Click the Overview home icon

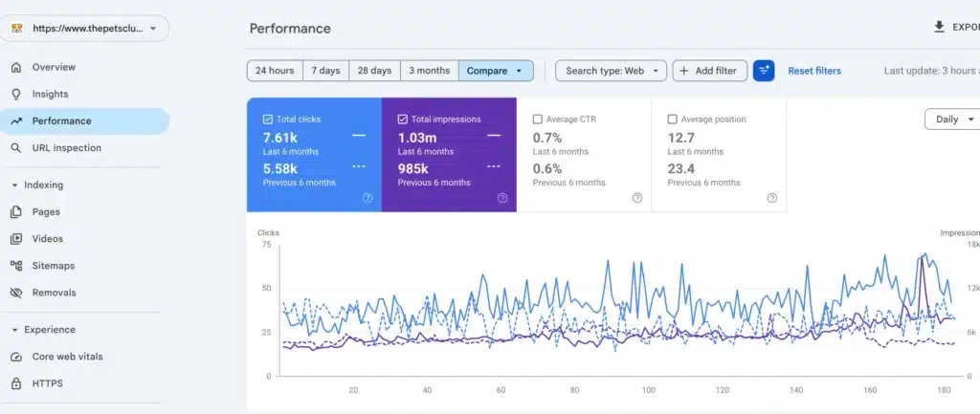16,68
